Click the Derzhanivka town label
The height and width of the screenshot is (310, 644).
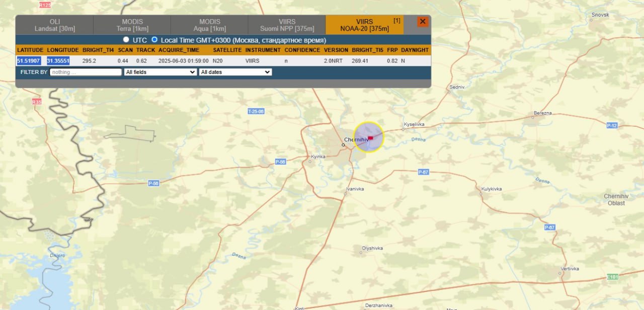pos(378,305)
